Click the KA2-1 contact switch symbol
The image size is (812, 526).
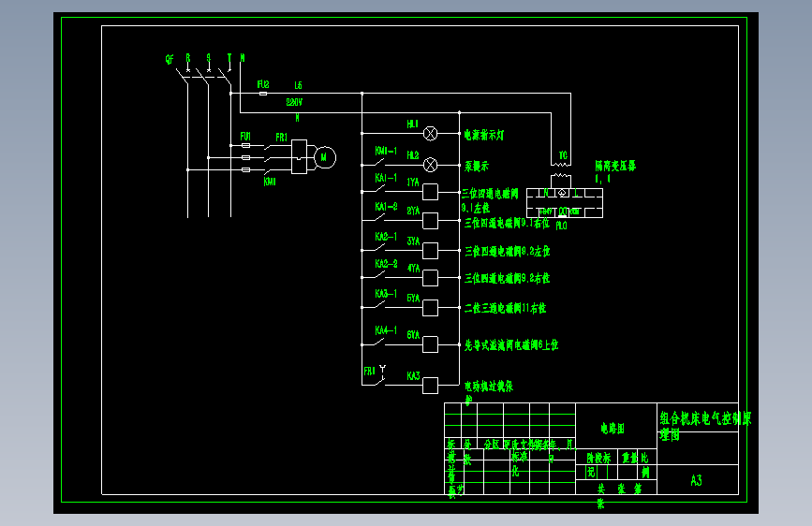pos(378,249)
